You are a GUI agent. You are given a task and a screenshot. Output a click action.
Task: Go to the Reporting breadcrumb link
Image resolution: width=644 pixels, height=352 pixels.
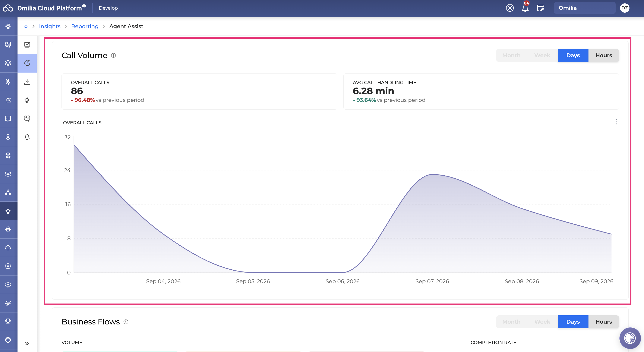tap(85, 26)
